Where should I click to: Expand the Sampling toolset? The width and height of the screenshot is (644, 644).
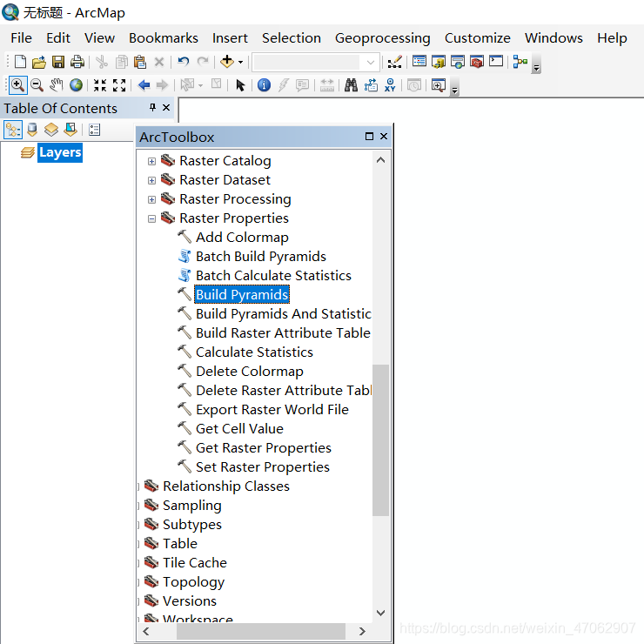pyautogui.click(x=138, y=506)
